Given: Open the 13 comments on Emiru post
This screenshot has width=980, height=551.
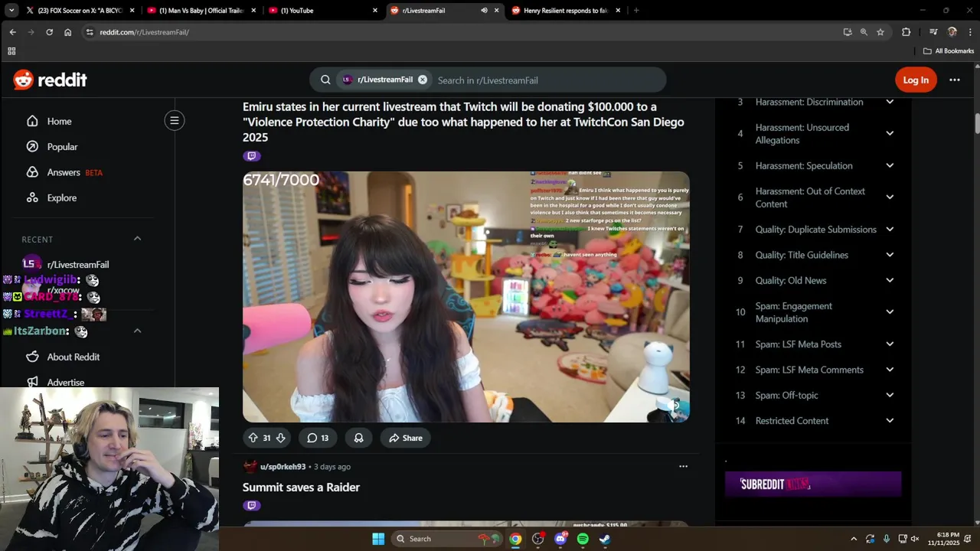Looking at the screenshot, I should click(x=318, y=438).
